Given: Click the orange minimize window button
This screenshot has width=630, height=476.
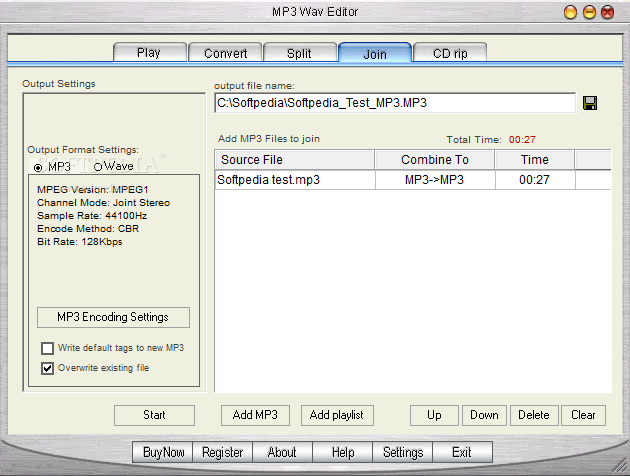Looking at the screenshot, I should click(570, 12).
